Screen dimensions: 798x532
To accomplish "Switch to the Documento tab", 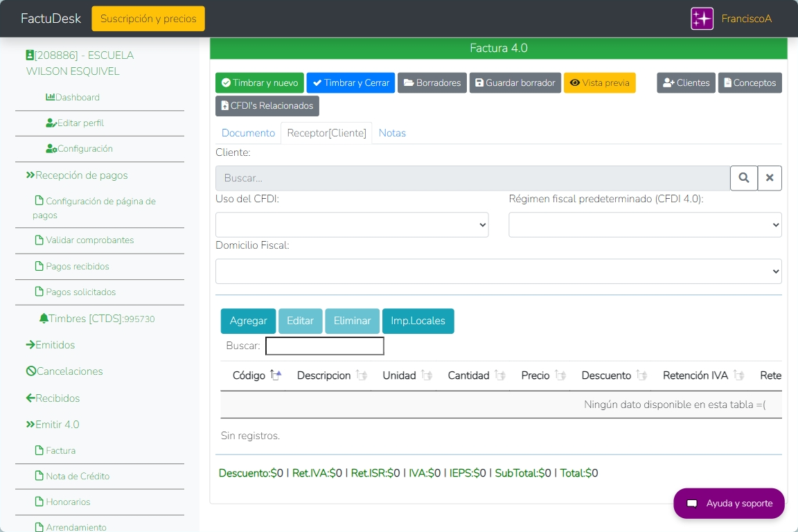I will click(248, 133).
